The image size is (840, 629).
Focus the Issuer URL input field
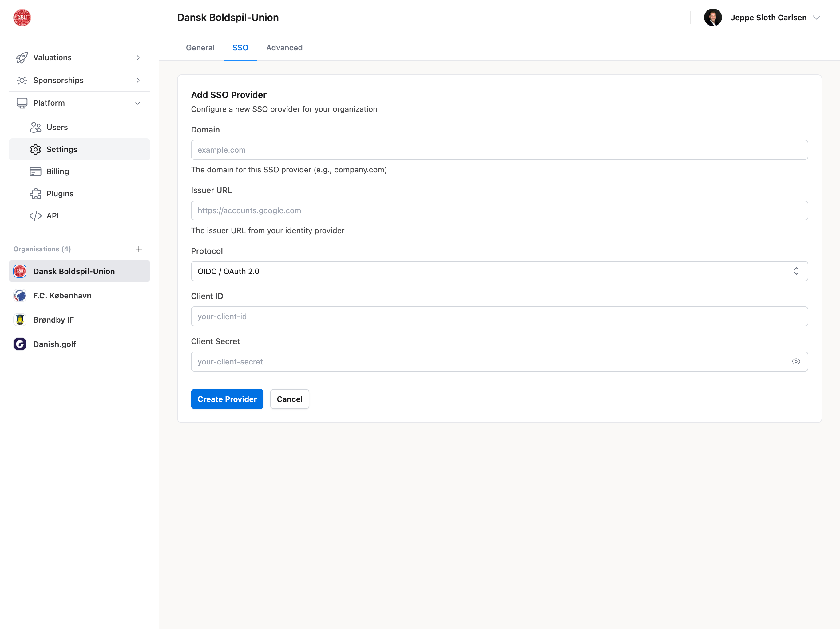point(499,210)
